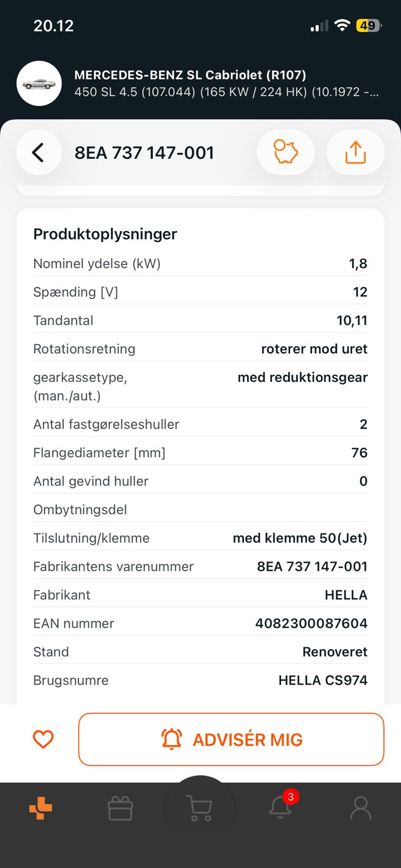The image size is (401, 868).
Task: Tap the ADVISÉR MIG button
Action: click(x=231, y=739)
